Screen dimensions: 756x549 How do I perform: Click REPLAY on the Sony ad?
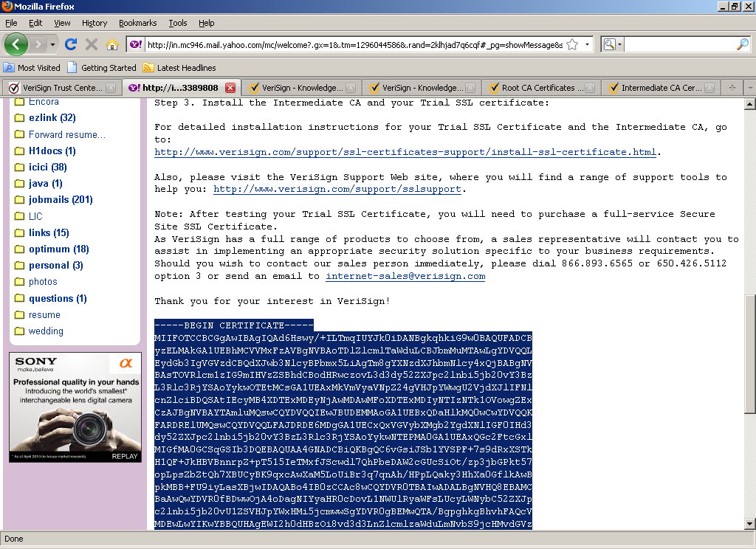click(x=124, y=456)
